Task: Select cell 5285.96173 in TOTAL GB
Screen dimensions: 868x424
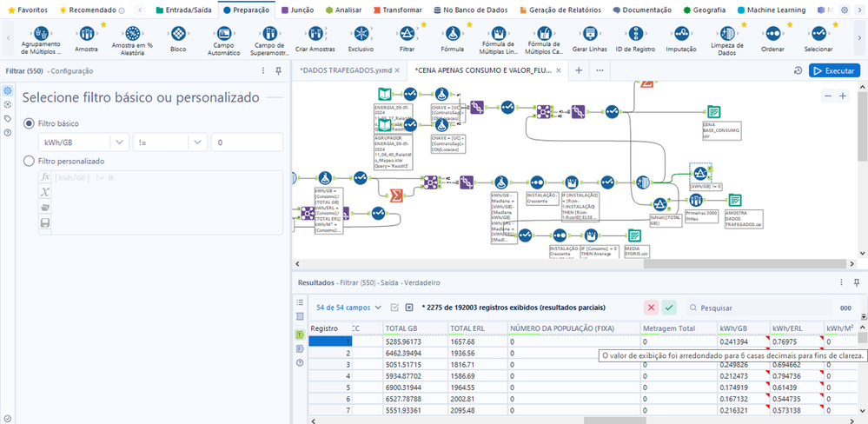Action: click(x=415, y=341)
